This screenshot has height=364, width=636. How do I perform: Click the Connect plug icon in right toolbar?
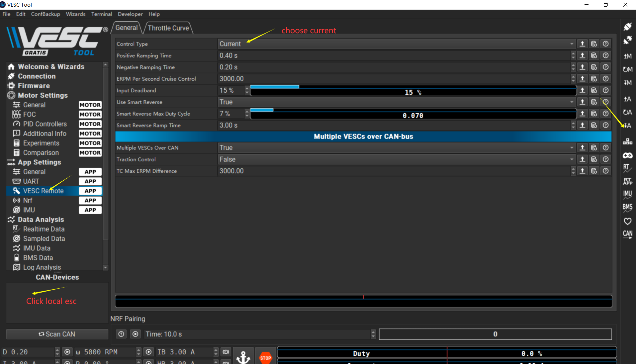coord(627,27)
